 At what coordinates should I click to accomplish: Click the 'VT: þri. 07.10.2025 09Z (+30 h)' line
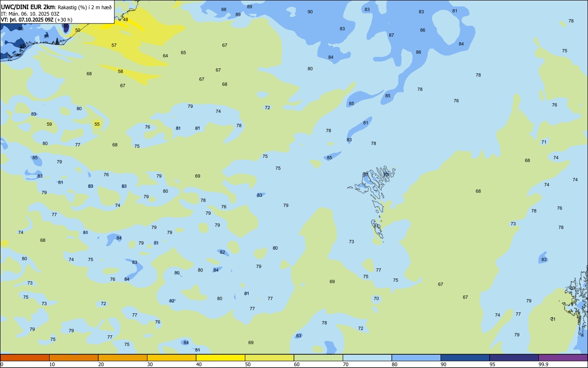tap(36, 20)
